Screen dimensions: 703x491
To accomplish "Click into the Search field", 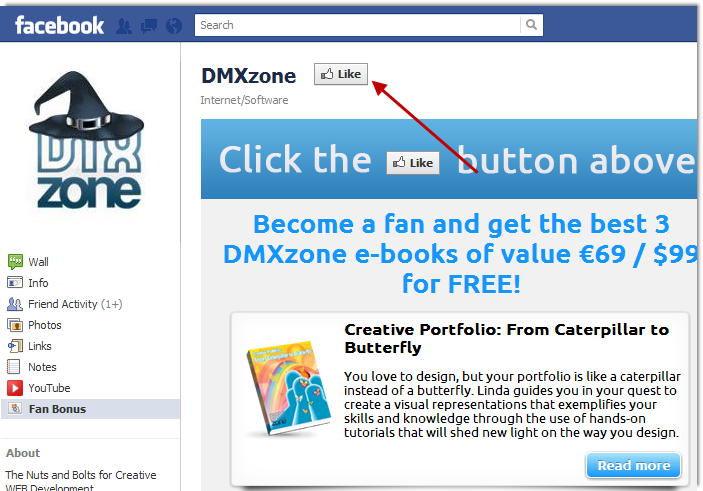I will (357, 25).
